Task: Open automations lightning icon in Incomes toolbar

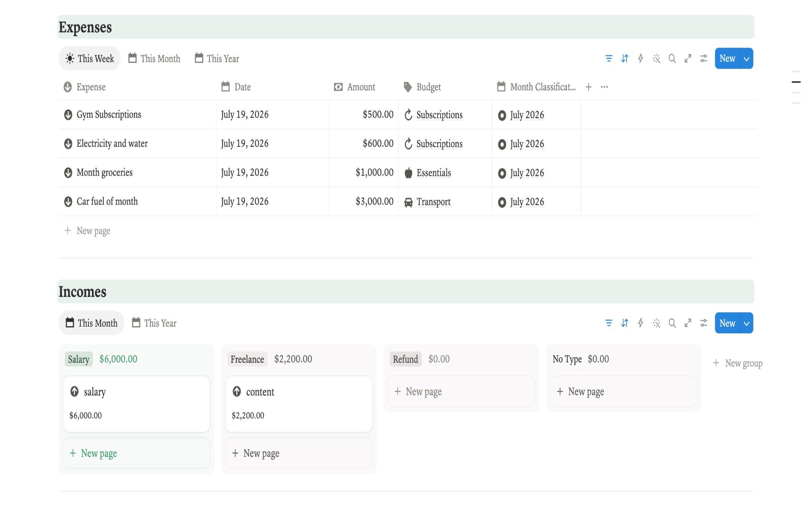Action: tap(640, 323)
